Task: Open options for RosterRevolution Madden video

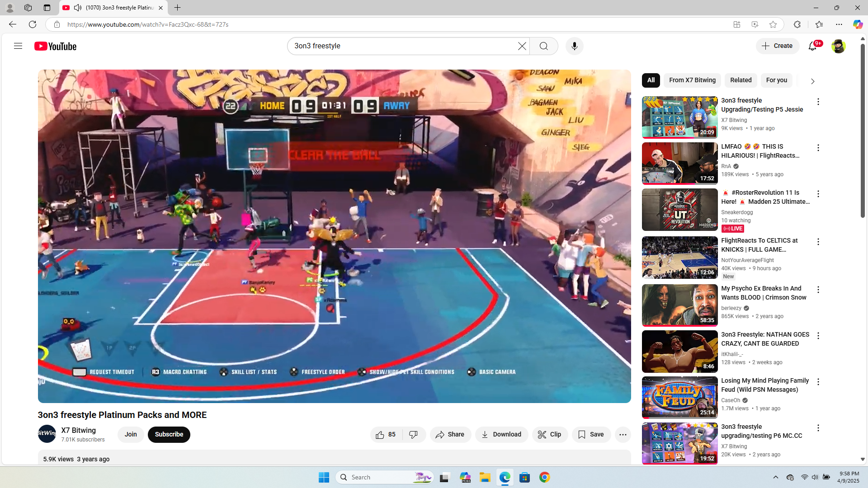Action: pyautogui.click(x=818, y=194)
